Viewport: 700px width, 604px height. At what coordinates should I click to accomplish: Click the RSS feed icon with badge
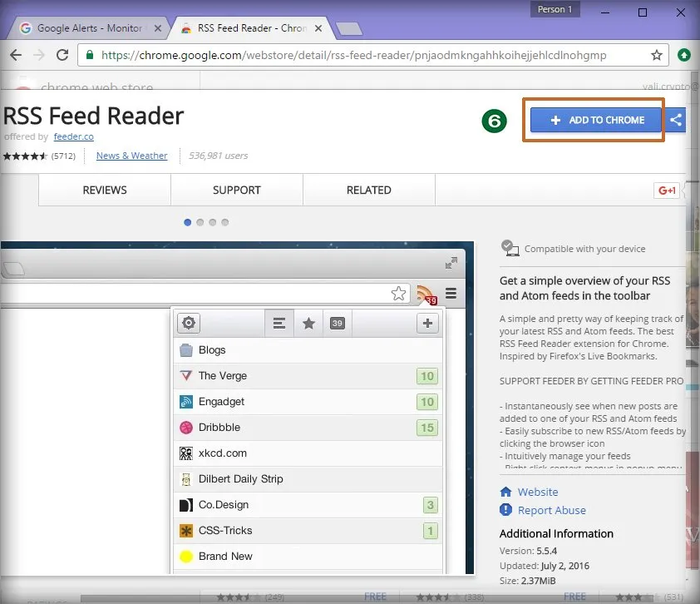[x=426, y=295]
